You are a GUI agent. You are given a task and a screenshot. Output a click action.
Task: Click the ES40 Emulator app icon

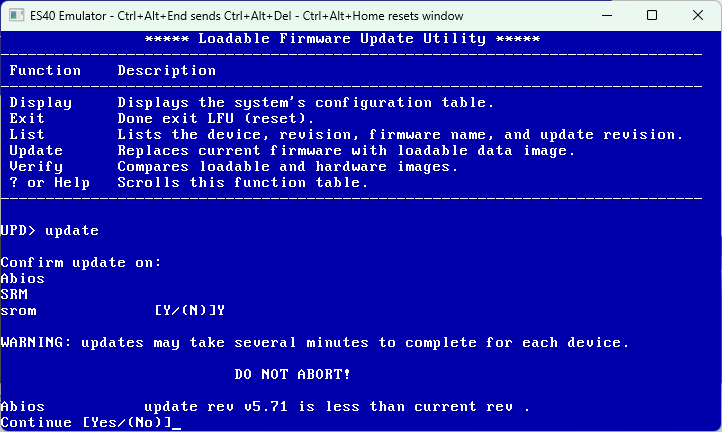pos(17,15)
